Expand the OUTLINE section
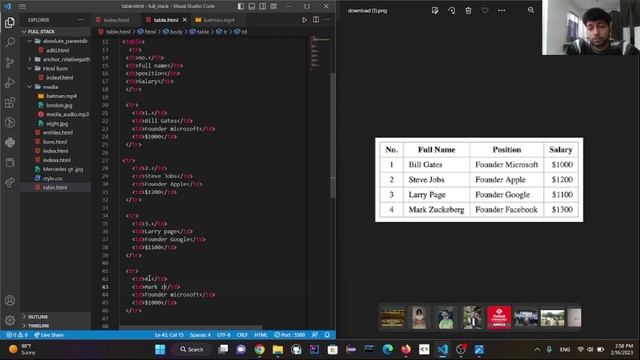Image resolution: width=640 pixels, height=360 pixels. coord(56,317)
